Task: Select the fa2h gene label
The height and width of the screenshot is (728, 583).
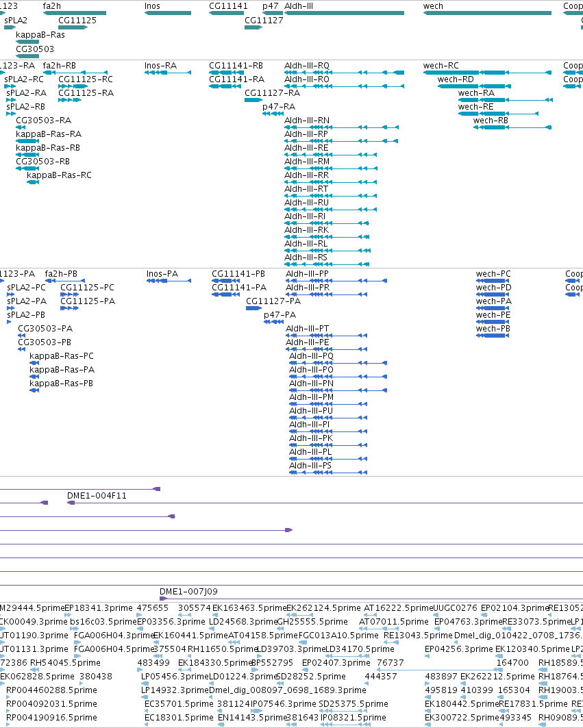Action: click(x=51, y=6)
